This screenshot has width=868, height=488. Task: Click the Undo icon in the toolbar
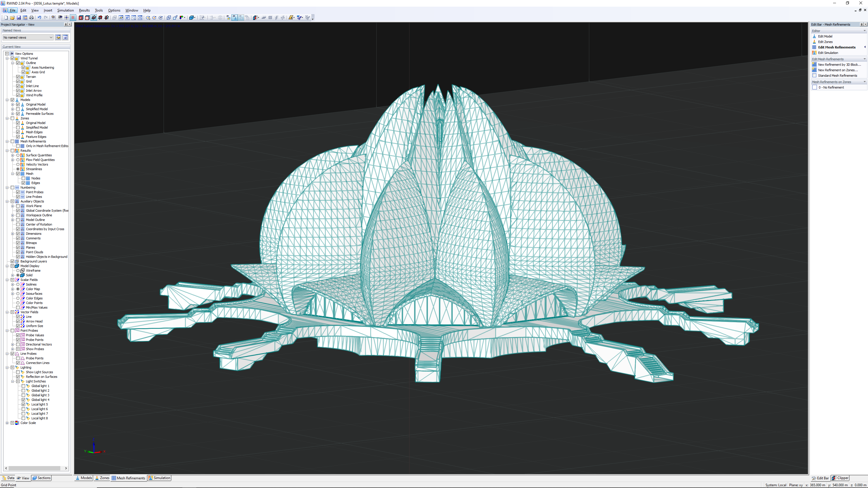(40, 18)
